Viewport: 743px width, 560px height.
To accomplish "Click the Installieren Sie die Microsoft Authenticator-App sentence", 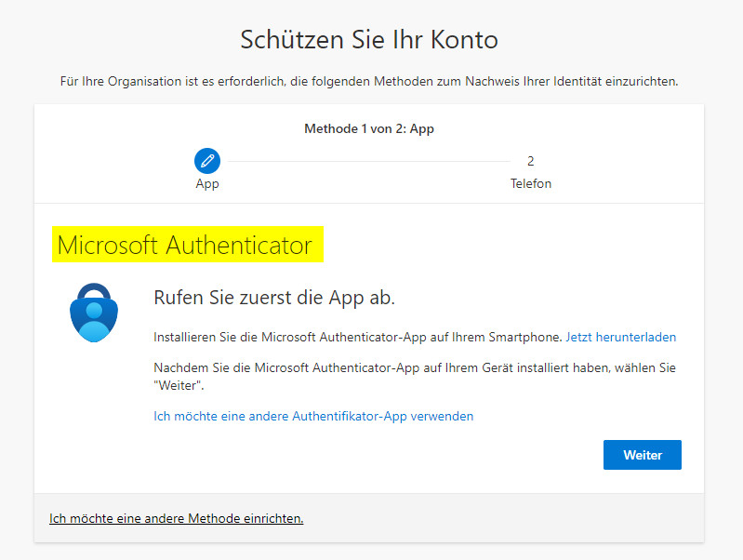I will [357, 337].
